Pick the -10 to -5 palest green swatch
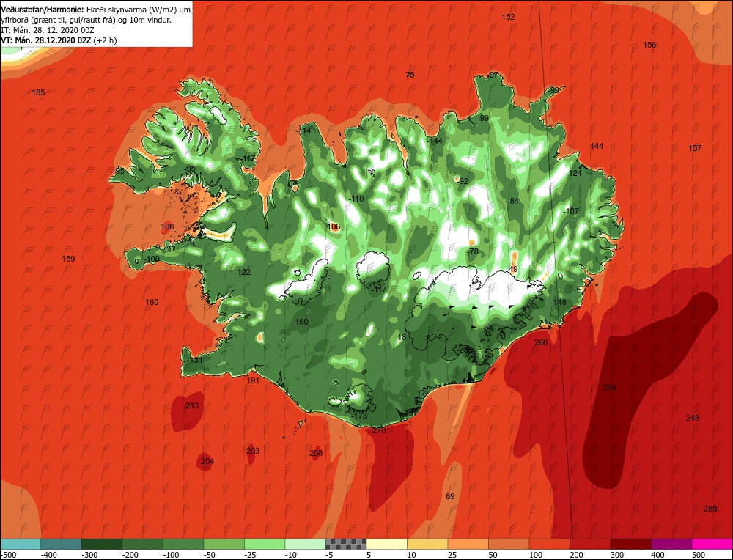733x560 pixels. coord(305,544)
